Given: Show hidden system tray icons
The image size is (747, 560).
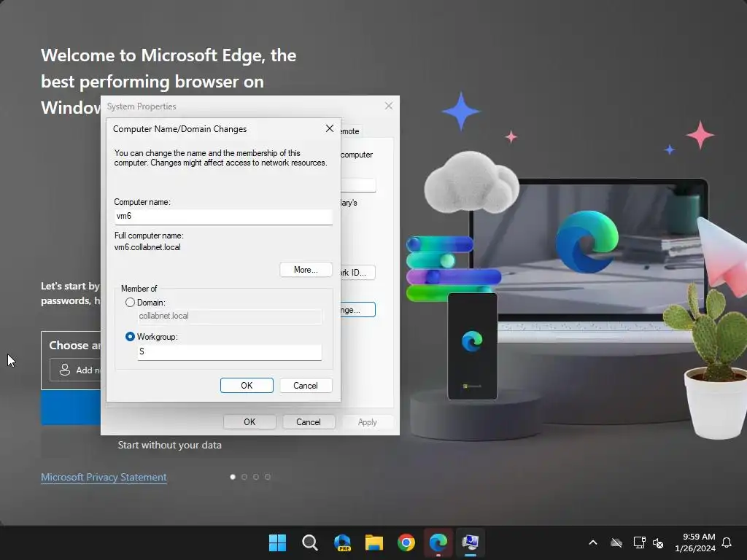Looking at the screenshot, I should pos(593,542).
